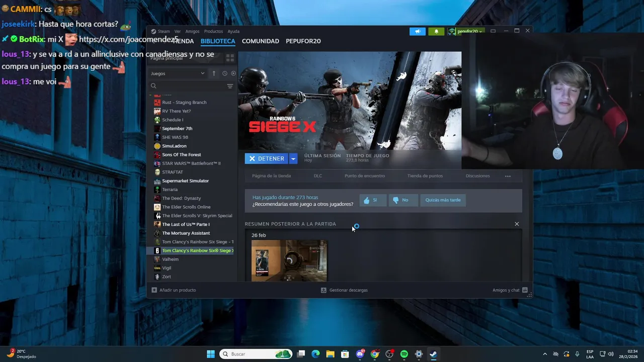Image resolution: width=644 pixels, height=362 pixels.
Task: Open advanced library filter options icon
Action: pos(230,86)
